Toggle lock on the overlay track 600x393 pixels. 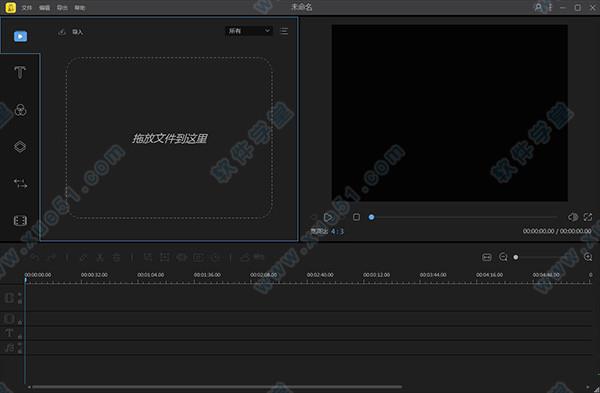20,323
